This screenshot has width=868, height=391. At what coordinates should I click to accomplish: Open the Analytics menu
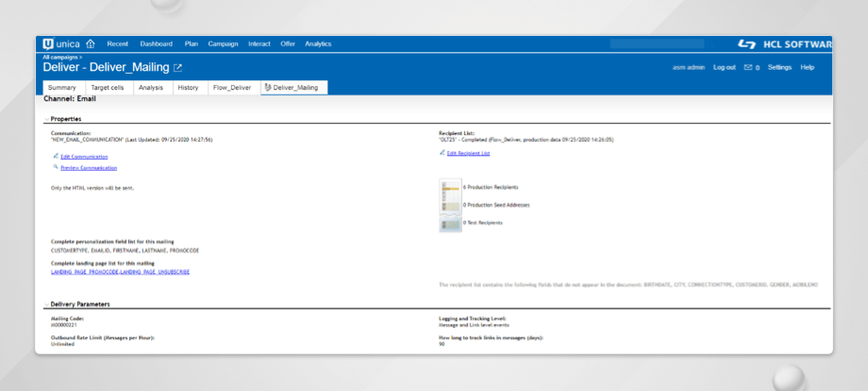(318, 43)
